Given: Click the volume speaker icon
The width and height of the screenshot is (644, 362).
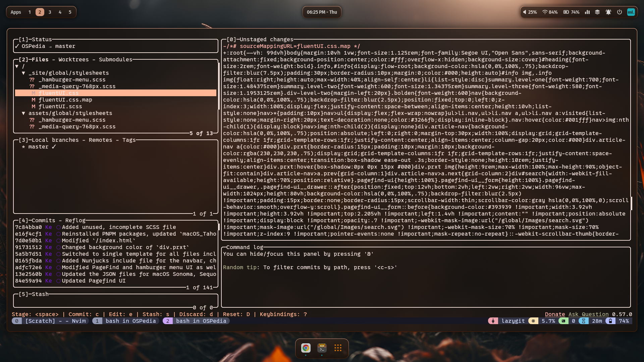Looking at the screenshot, I should coord(525,12).
